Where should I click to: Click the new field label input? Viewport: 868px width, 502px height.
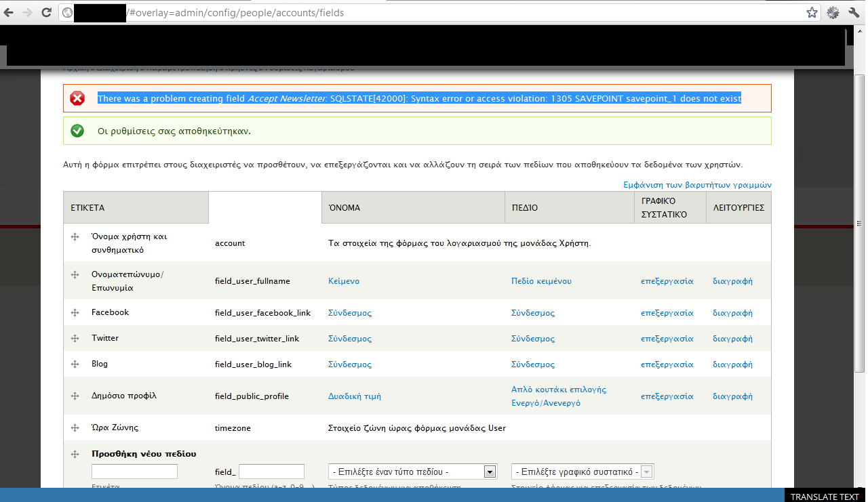click(134, 472)
